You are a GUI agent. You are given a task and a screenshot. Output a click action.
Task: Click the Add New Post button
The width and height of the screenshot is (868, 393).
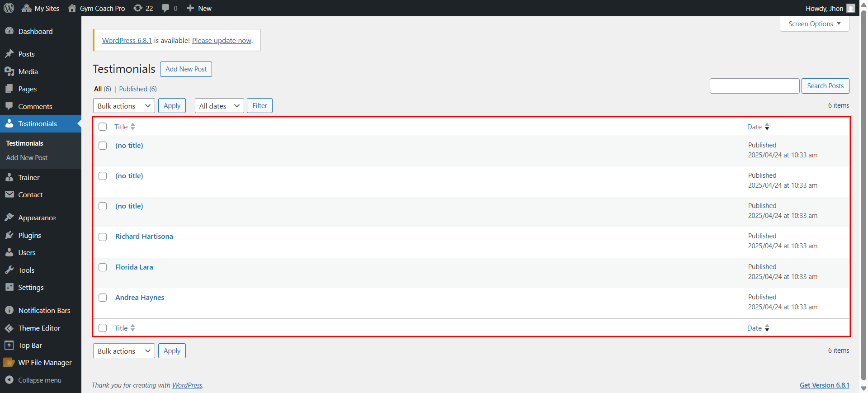(186, 69)
